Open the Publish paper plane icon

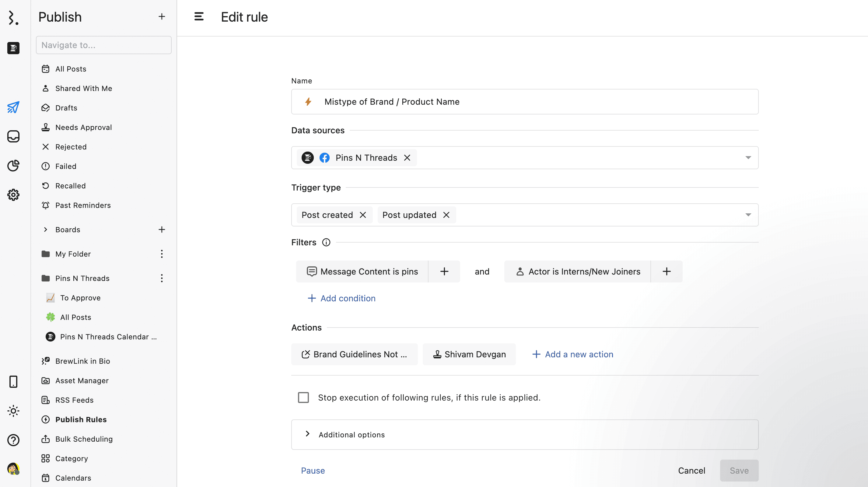(13, 107)
